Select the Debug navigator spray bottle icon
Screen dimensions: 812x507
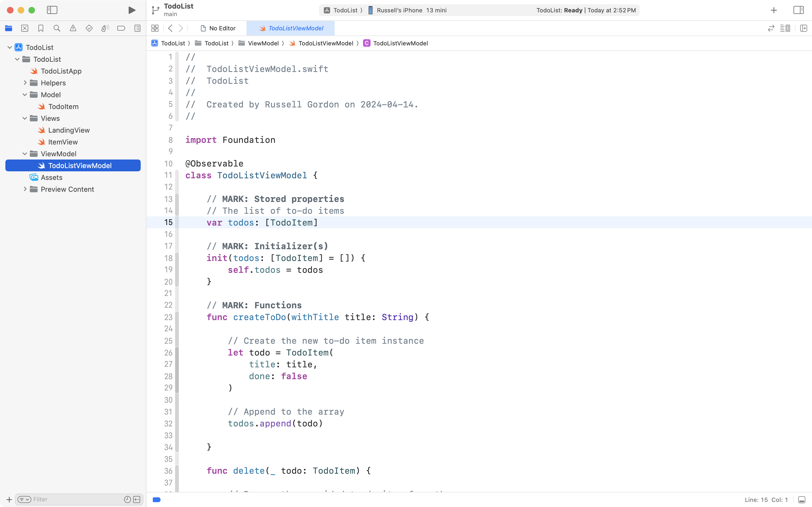(x=105, y=28)
